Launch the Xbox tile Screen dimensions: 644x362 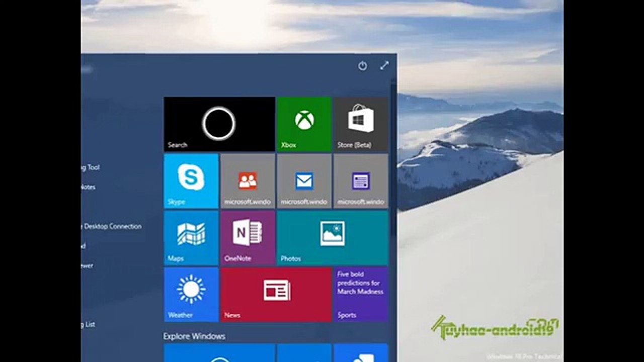[x=304, y=124]
